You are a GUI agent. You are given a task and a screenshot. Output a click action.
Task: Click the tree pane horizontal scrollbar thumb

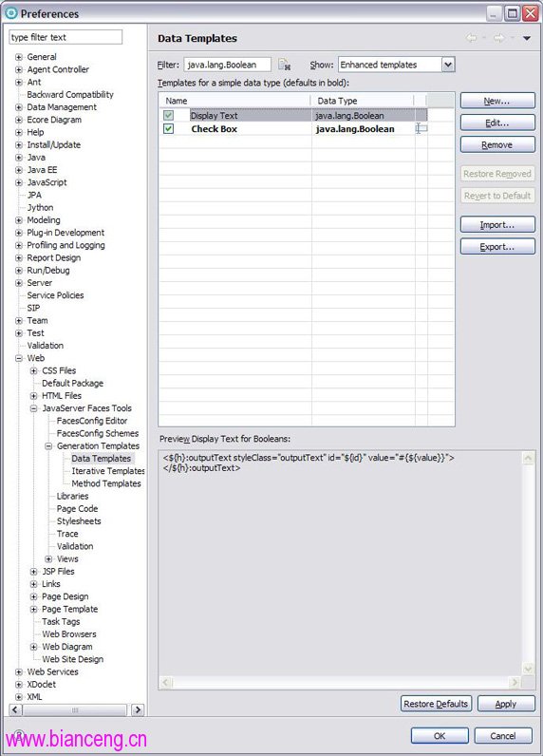(75, 709)
